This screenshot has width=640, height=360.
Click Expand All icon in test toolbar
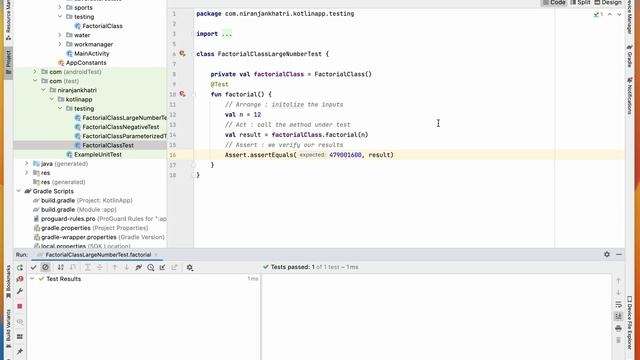[87, 267]
